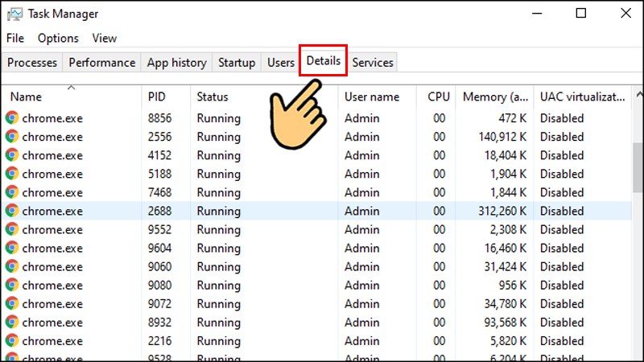The height and width of the screenshot is (362, 644).
Task: Click Admin user name for PID 4152
Action: 361,155
